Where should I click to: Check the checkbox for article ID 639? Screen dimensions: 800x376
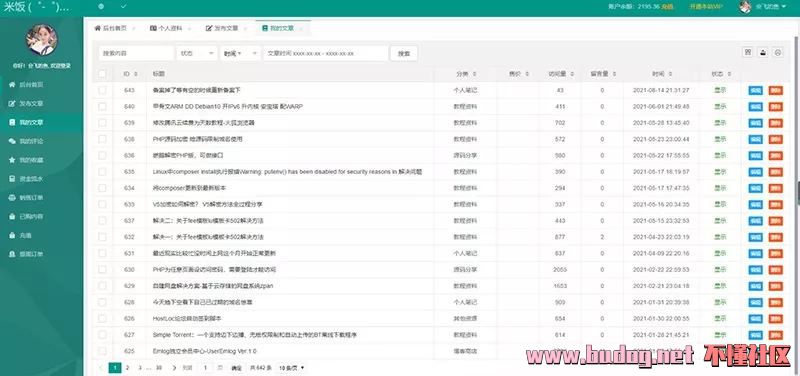coord(103,123)
